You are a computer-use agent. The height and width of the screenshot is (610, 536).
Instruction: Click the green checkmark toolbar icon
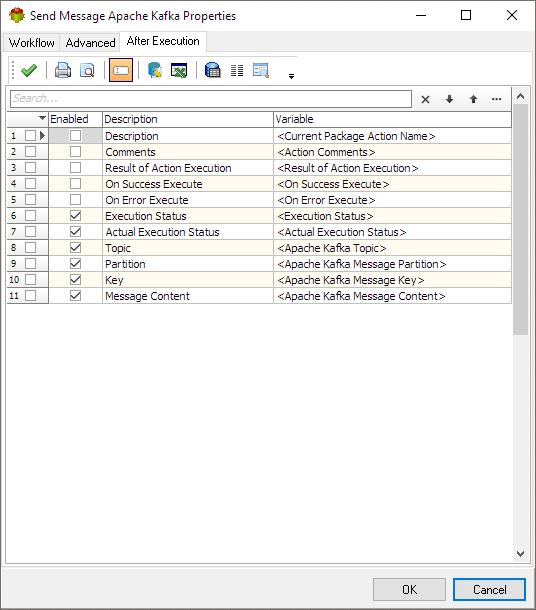(29, 70)
